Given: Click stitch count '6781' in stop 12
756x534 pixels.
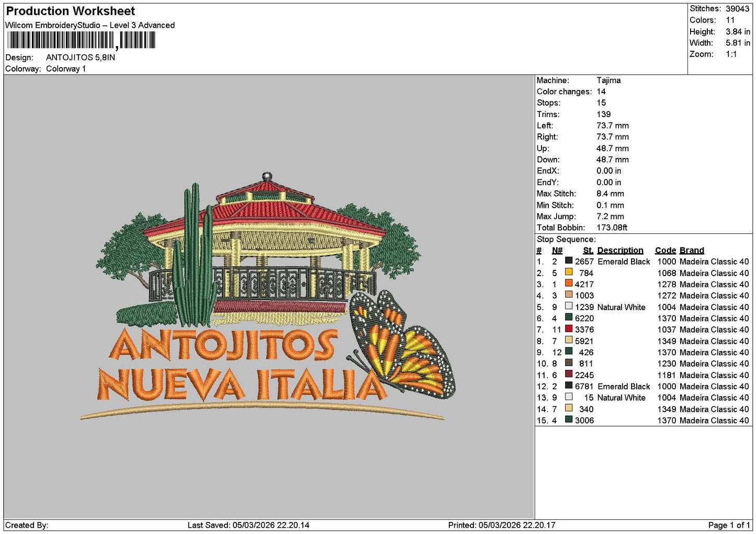Looking at the screenshot, I should tap(584, 387).
